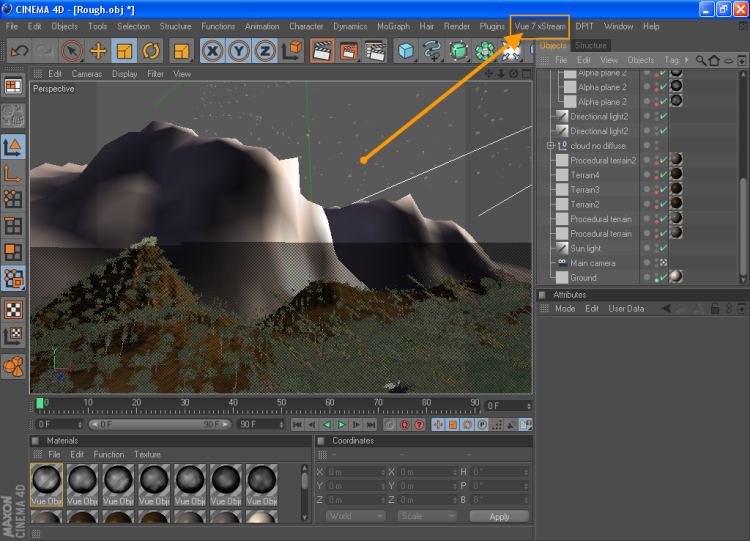This screenshot has height=541, width=750.
Task: Open the Scale dropdown in Coordinates
Action: tap(427, 516)
